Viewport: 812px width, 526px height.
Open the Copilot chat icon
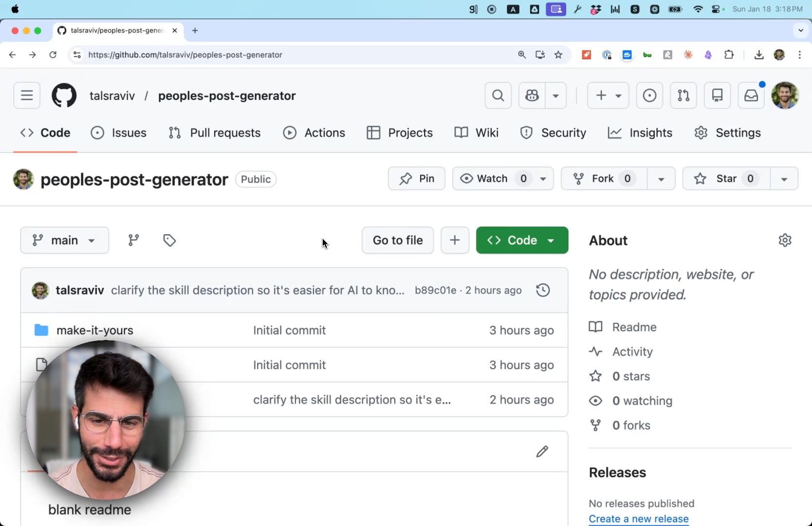click(x=532, y=95)
